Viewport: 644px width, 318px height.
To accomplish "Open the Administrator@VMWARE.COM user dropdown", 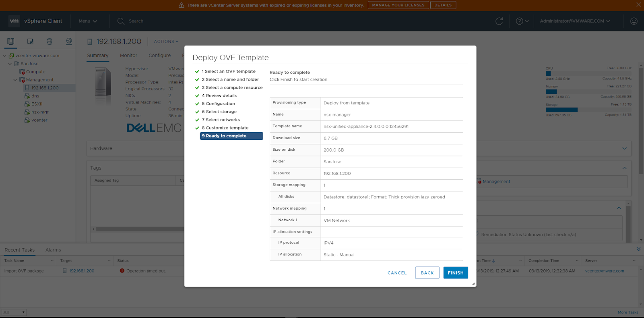I will click(574, 21).
